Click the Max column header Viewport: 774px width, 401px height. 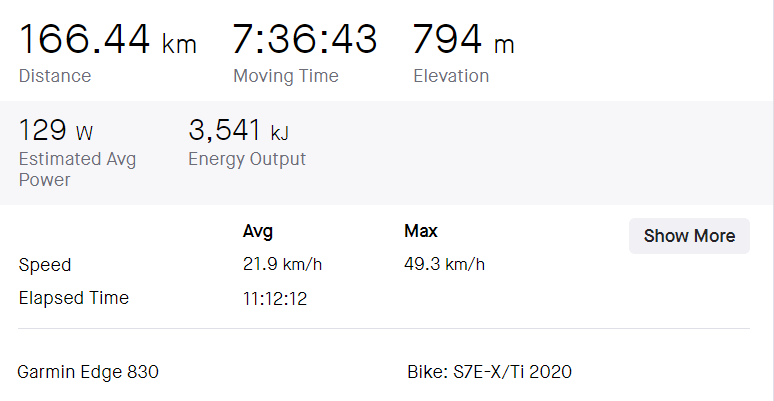tap(421, 231)
